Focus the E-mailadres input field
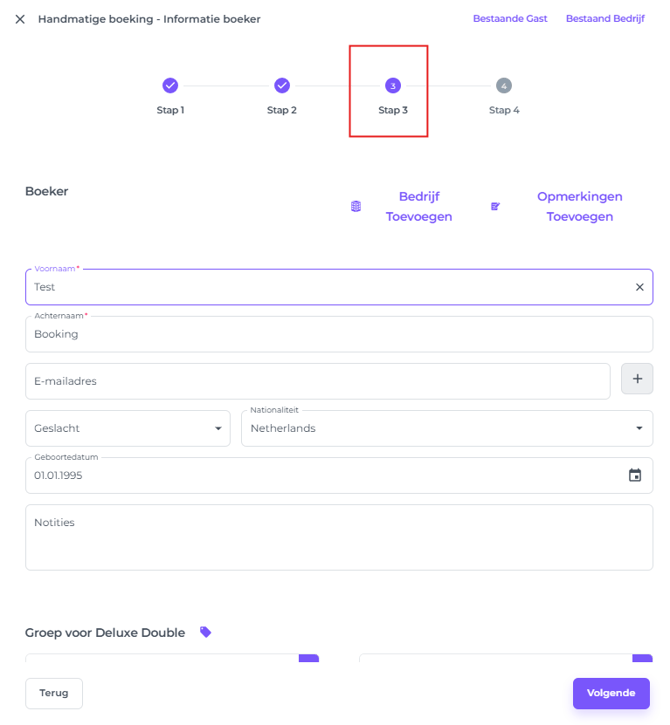The image size is (670, 725). (317, 381)
